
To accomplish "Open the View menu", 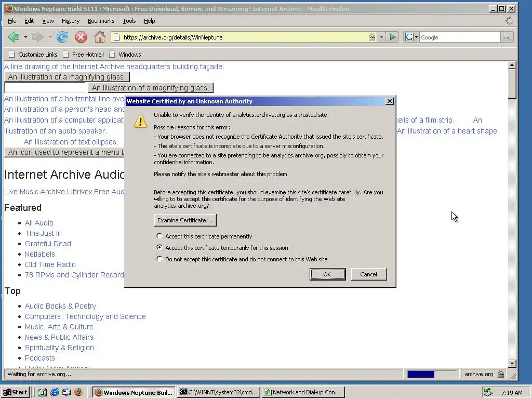I will (48, 21).
